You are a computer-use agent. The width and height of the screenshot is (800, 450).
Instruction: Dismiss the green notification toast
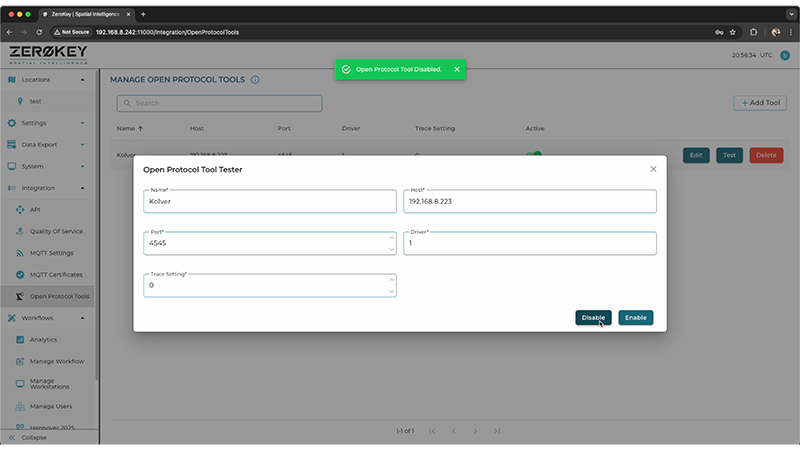pos(457,69)
